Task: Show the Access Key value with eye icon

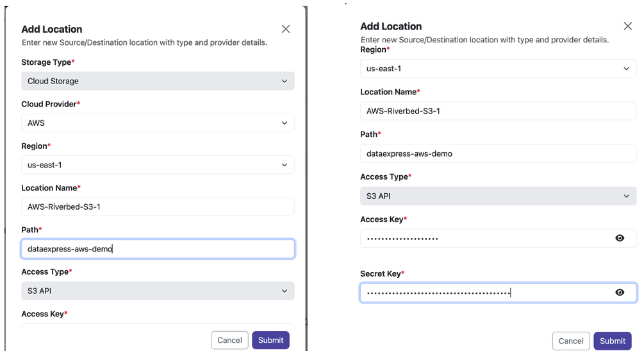Action: tap(620, 238)
